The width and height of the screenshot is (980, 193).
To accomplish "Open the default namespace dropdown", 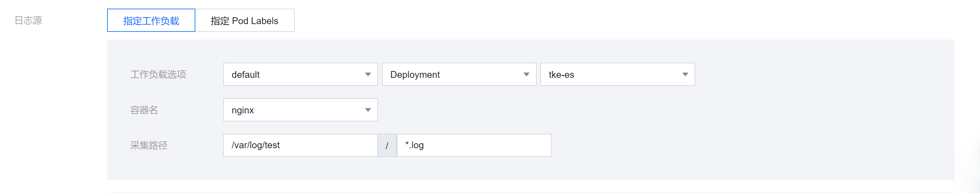I will [300, 74].
